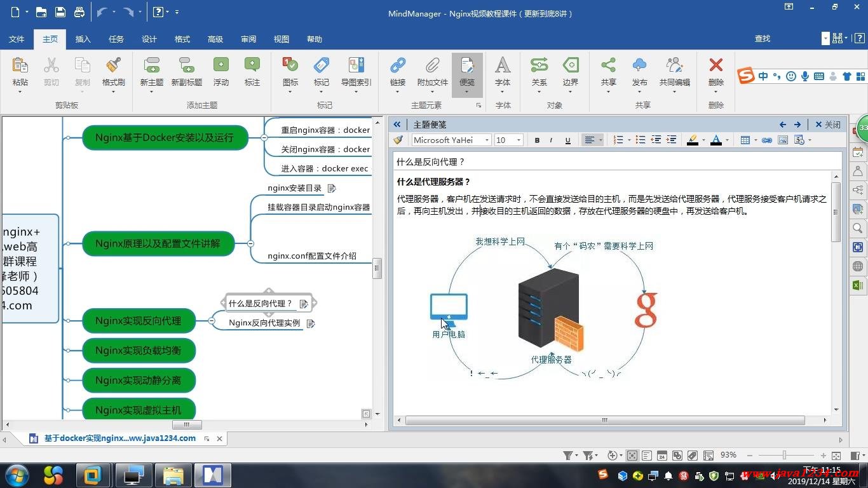Click the Print icon in quick access toolbar
868x488 pixels.
coord(79,12)
